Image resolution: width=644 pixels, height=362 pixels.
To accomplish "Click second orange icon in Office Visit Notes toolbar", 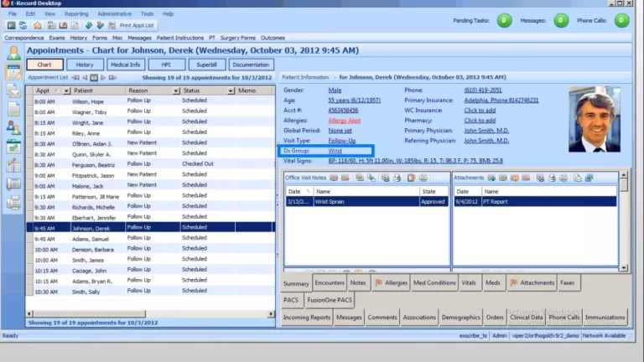I will pyautogui.click(x=345, y=178).
